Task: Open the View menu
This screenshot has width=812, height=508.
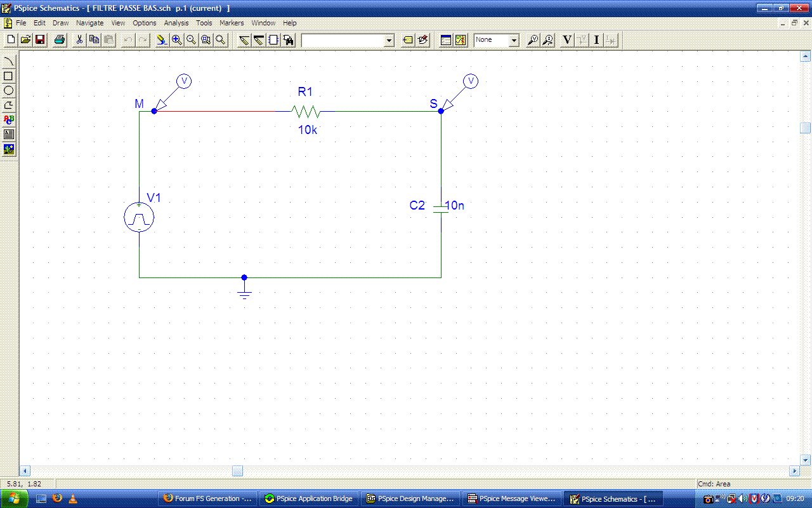Action: click(x=118, y=23)
